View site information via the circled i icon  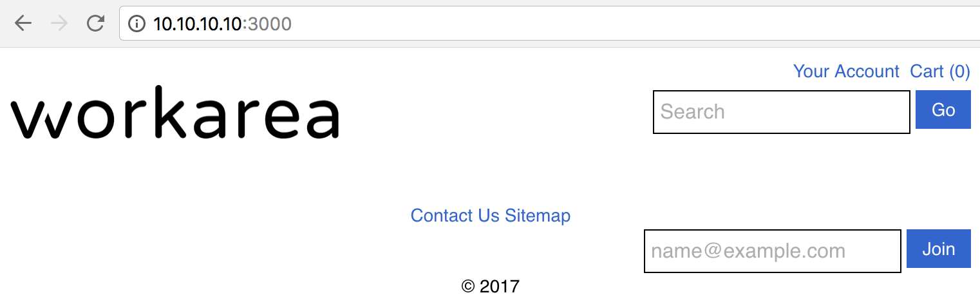pyautogui.click(x=137, y=24)
